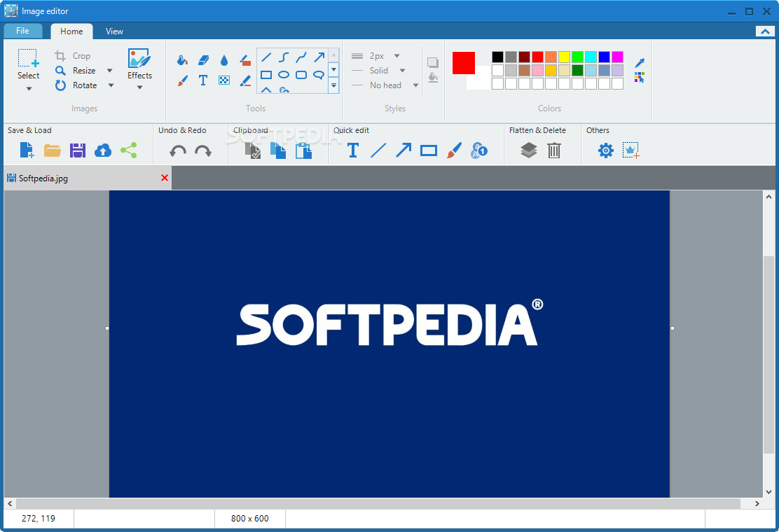Select the highlighter tool with orange block
This screenshot has height=532, width=779.
point(245,60)
